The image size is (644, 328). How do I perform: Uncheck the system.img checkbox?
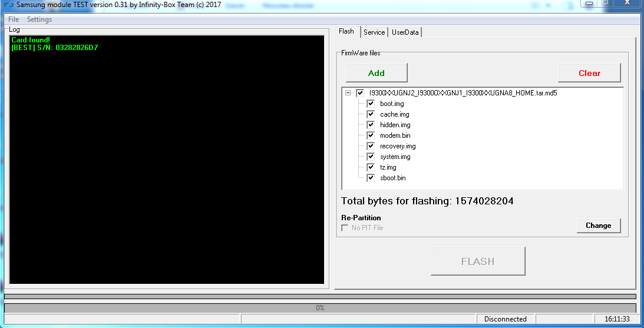(x=371, y=157)
